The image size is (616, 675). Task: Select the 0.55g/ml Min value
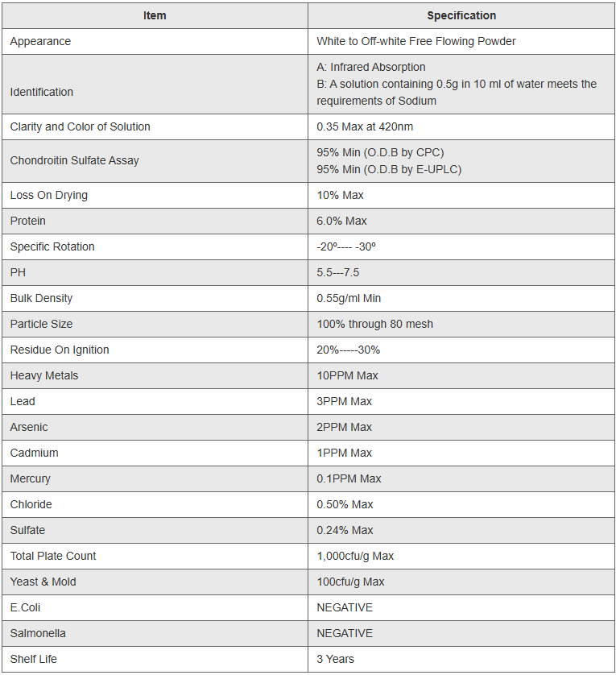(x=349, y=298)
